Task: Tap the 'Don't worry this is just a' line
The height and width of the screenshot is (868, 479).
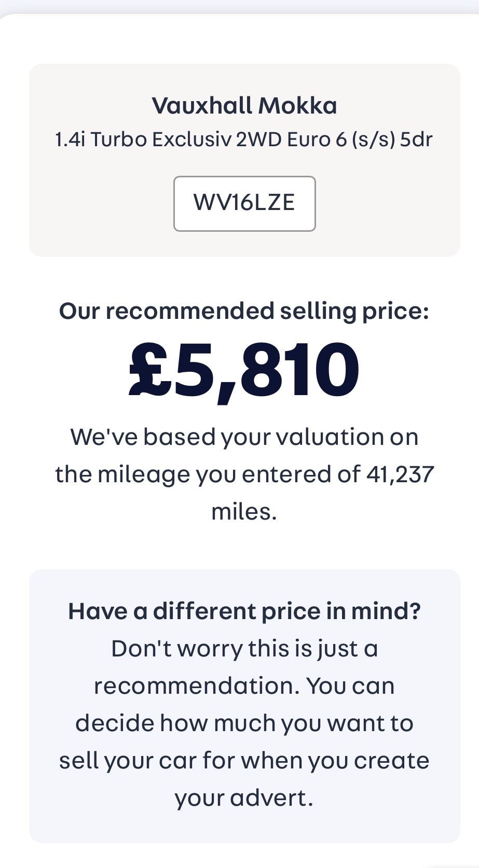Action: (244, 649)
